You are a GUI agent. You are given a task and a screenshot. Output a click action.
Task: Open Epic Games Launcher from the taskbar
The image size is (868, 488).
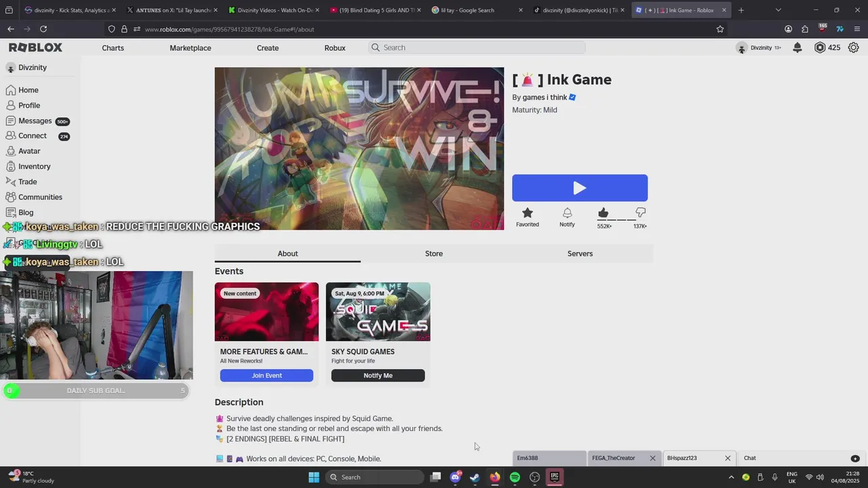tap(555, 477)
